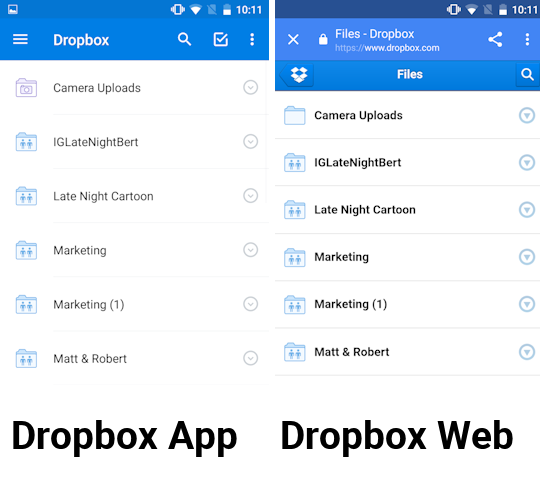
Task: Tap the Files heading on web
Action: [x=409, y=74]
